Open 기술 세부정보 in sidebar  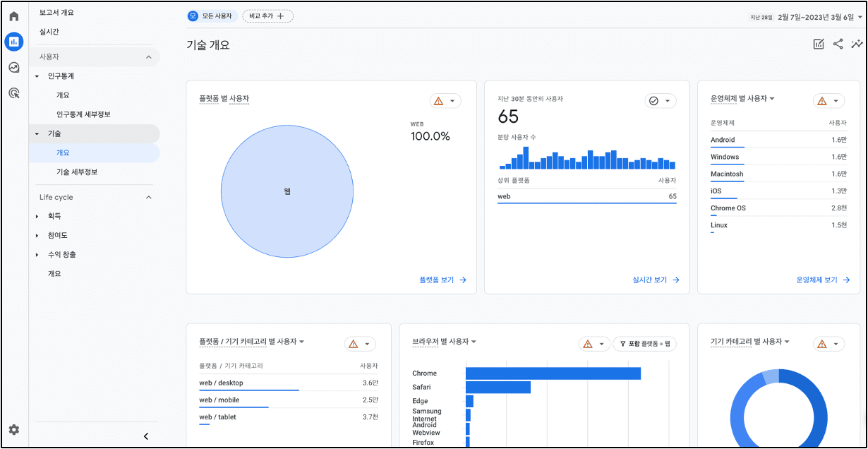point(76,172)
